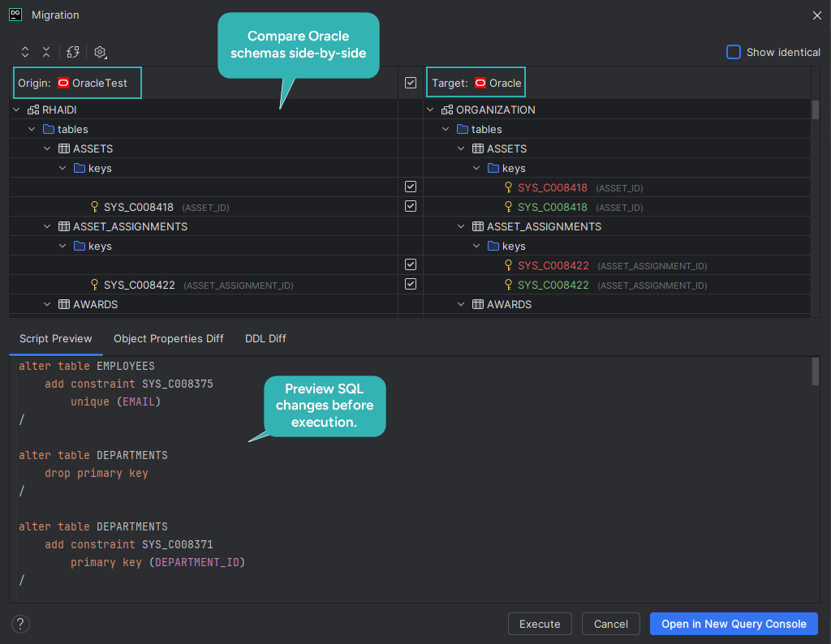831x644 pixels.
Task: Uncheck the green SYS_C008418 row checkbox
Action: (411, 206)
